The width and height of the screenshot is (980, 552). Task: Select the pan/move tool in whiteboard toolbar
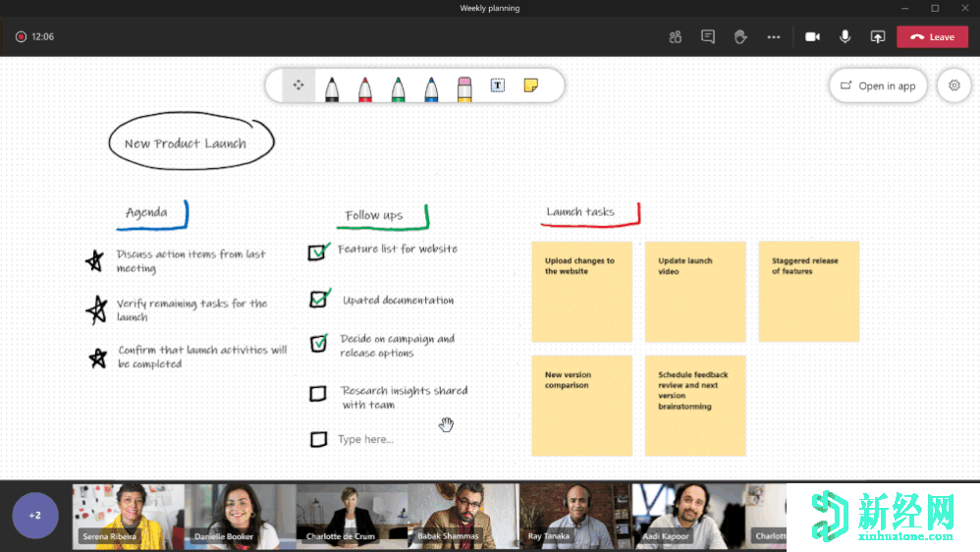pos(299,85)
